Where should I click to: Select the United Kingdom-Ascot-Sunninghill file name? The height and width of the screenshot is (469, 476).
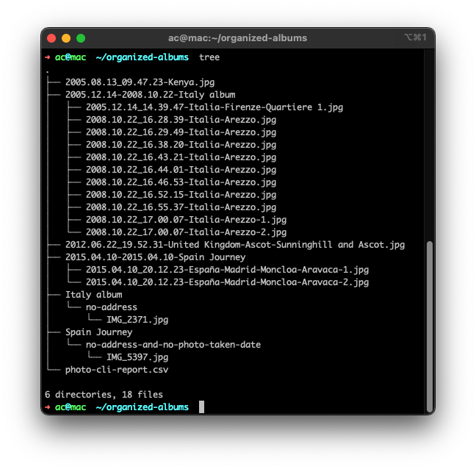tap(235, 245)
